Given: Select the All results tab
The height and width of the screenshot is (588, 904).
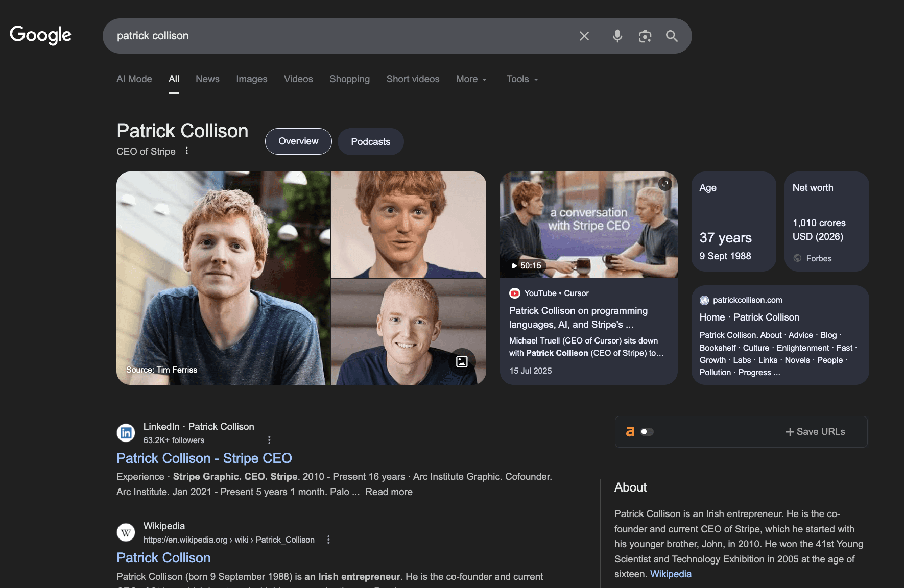Looking at the screenshot, I should pos(174,79).
